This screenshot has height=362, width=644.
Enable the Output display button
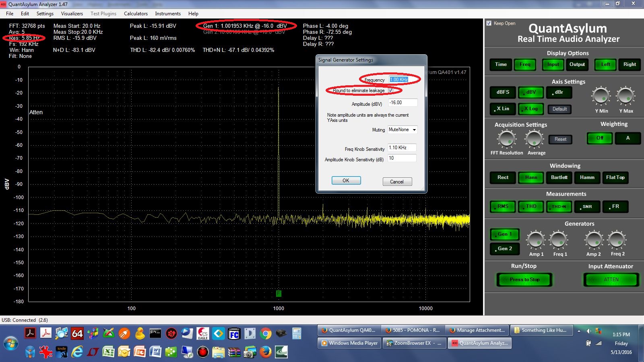tap(577, 64)
